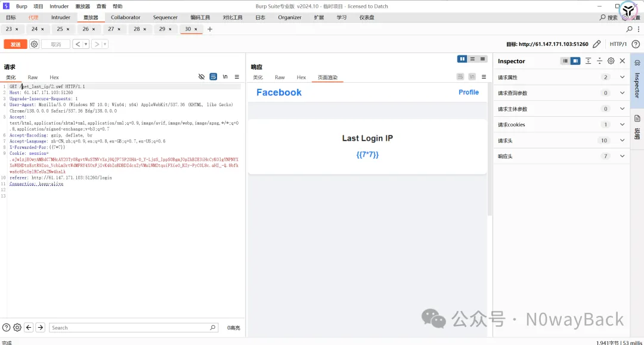Open Inspector settings gear icon
The image size is (644, 345).
click(611, 61)
